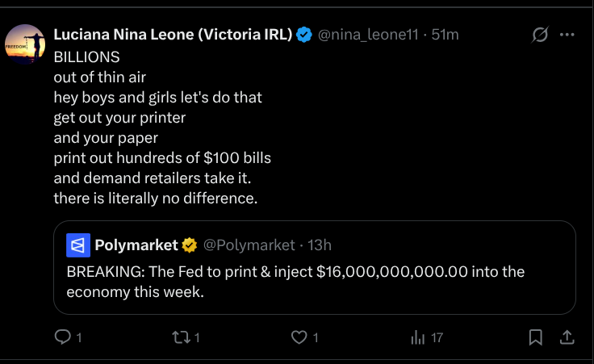The height and width of the screenshot is (364, 594).
Task: Open Grok explain icon on post
Action: click(x=540, y=35)
